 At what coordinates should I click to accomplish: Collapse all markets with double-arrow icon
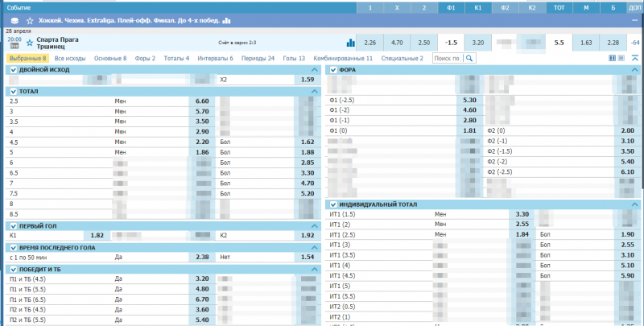click(x=635, y=58)
